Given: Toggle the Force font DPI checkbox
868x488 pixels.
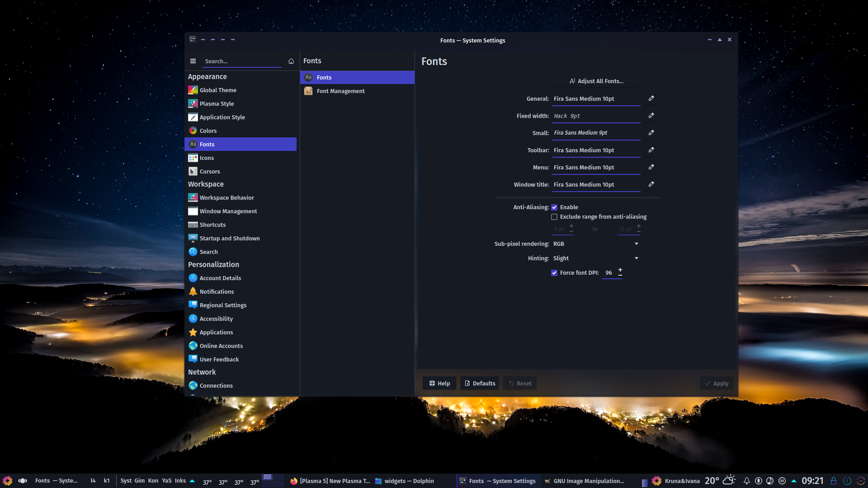Looking at the screenshot, I should click(x=554, y=273).
